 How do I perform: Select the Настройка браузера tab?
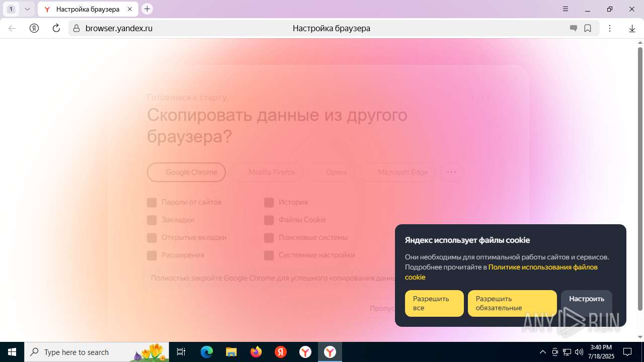pos(88,9)
